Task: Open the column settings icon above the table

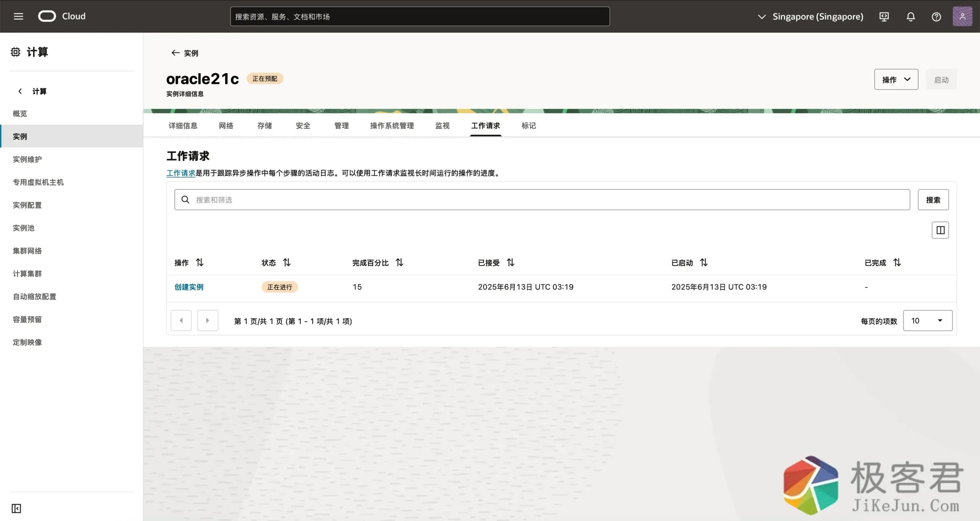Action: 940,230
